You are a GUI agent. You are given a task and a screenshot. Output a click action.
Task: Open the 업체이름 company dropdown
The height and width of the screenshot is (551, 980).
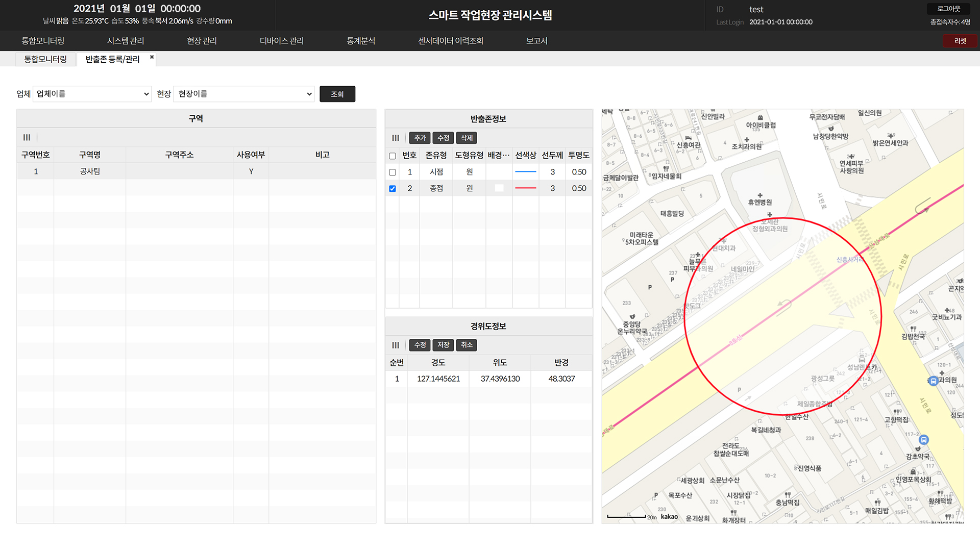(92, 94)
